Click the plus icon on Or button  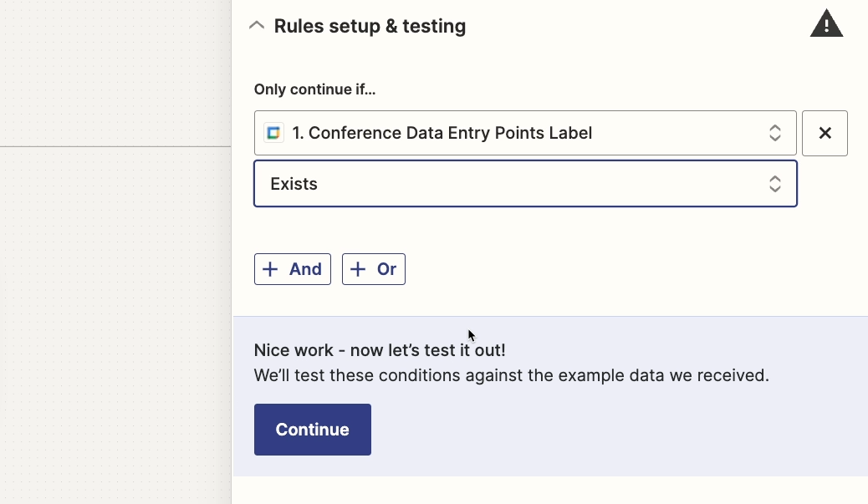358,269
